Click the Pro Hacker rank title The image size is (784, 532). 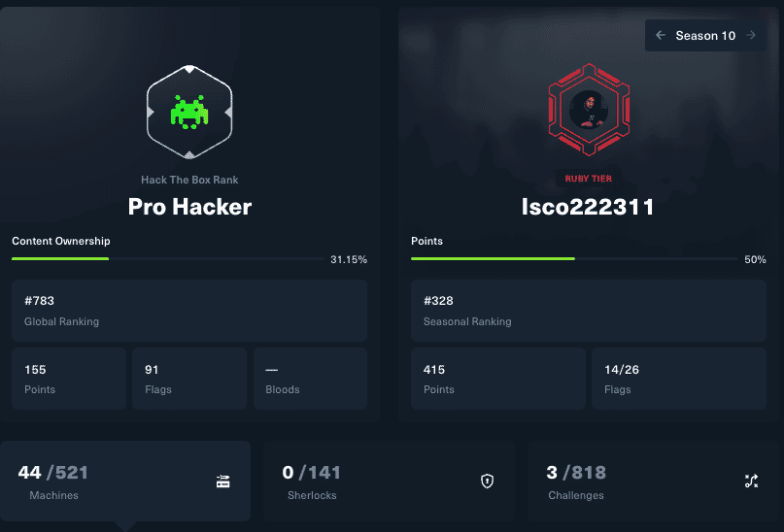click(189, 207)
